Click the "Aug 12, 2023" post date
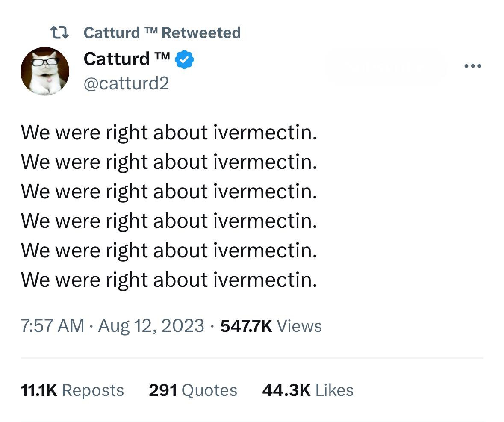 [x=151, y=326]
